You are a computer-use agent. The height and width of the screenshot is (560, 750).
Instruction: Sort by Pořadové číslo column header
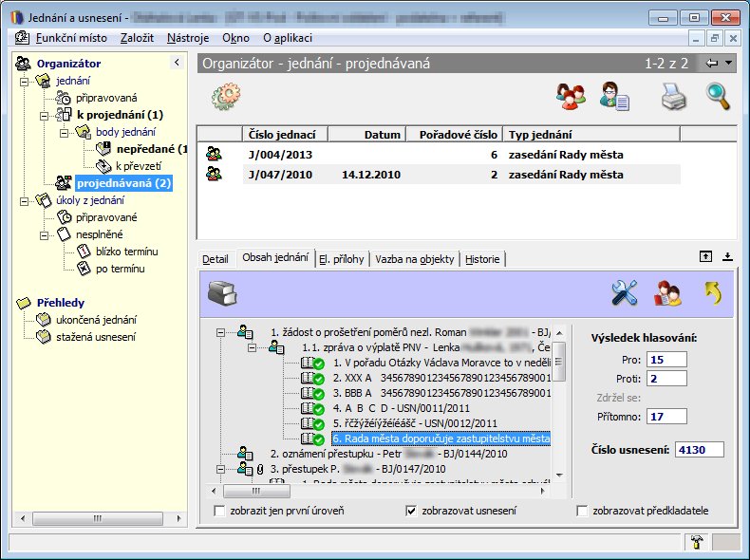pyautogui.click(x=454, y=135)
